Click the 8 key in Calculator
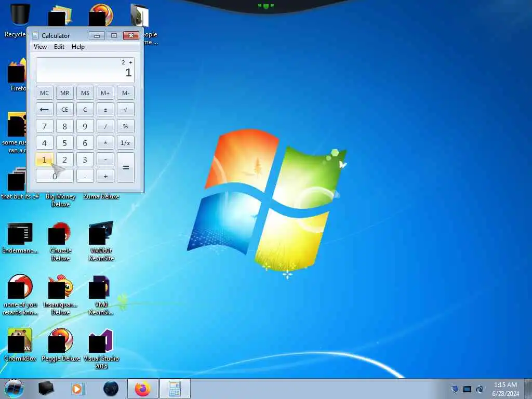Screen dimensions: 532x399 pyautogui.click(x=64, y=126)
